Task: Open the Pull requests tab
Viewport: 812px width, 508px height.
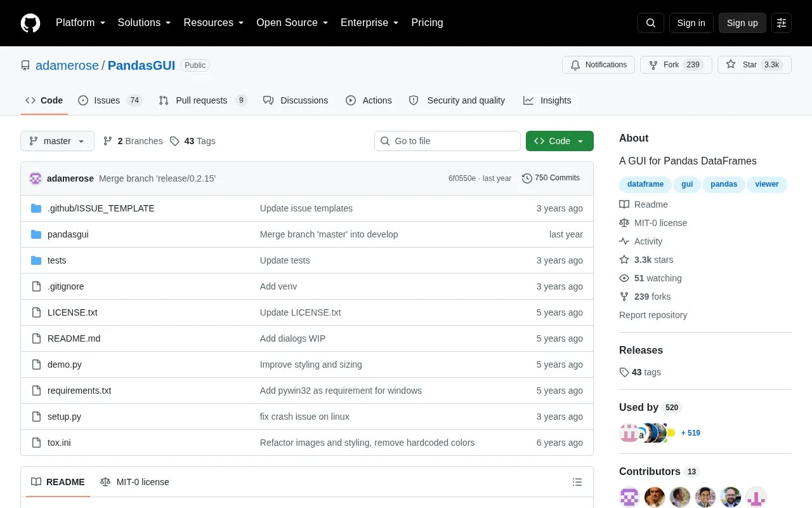Action: pos(203,100)
